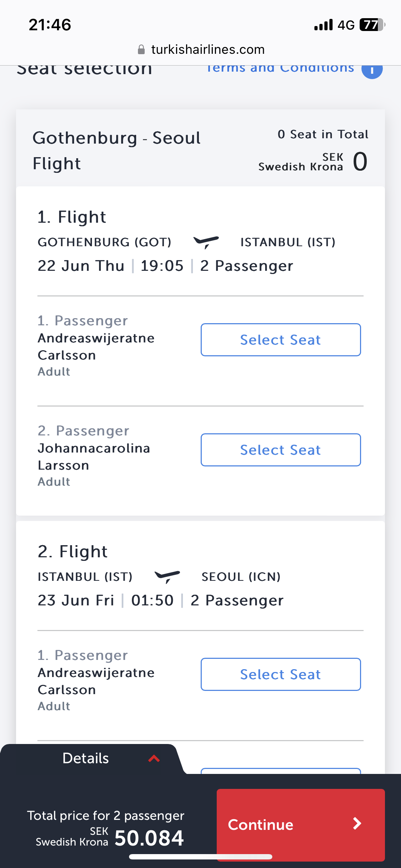Tap the turkishairlines.com address bar

pyautogui.click(x=208, y=50)
